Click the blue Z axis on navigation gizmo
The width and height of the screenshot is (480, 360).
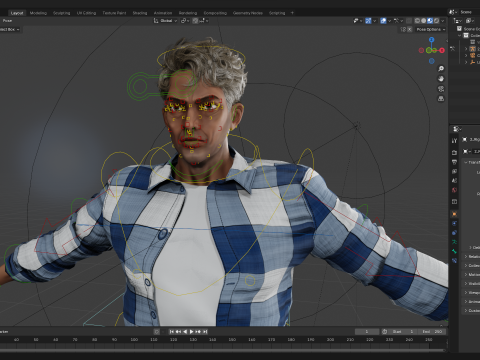(x=432, y=40)
